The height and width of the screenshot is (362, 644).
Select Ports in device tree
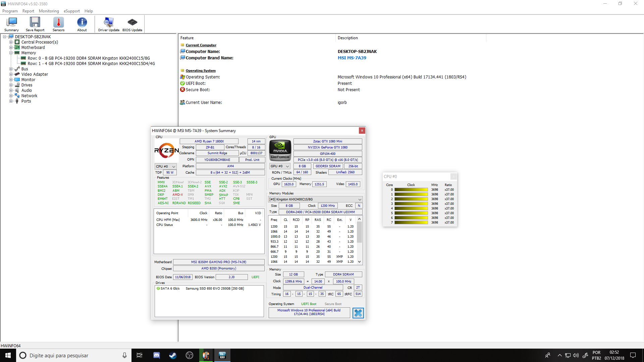pyautogui.click(x=26, y=101)
